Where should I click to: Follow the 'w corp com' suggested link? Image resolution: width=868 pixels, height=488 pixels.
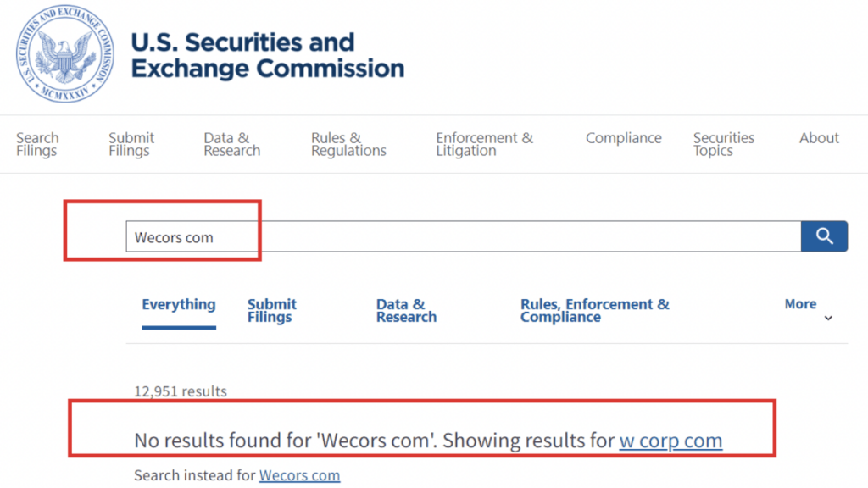click(x=670, y=441)
